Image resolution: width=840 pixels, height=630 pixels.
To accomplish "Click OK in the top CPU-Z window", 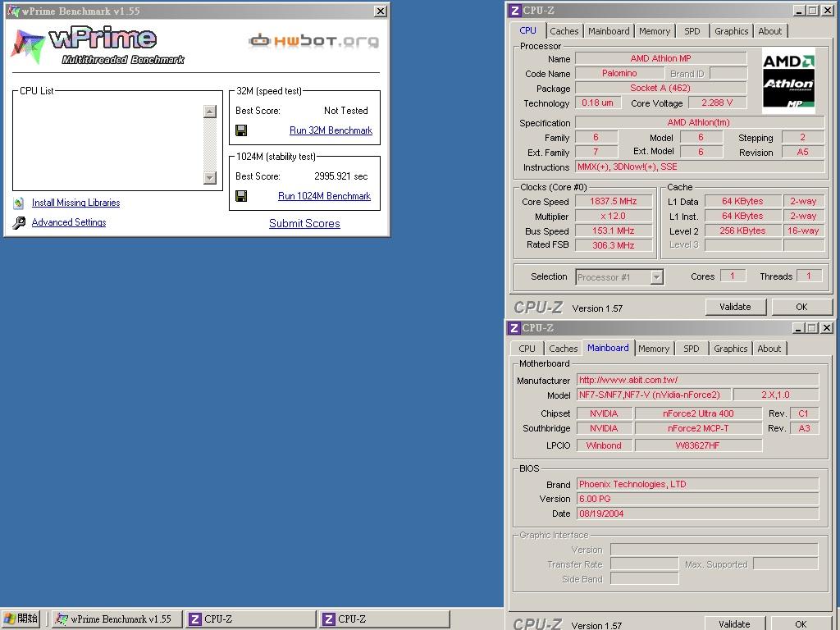I will point(801,307).
